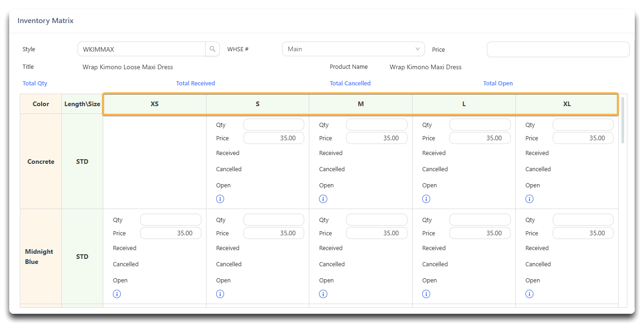
Task: Click the Total Qty link
Action: (35, 84)
